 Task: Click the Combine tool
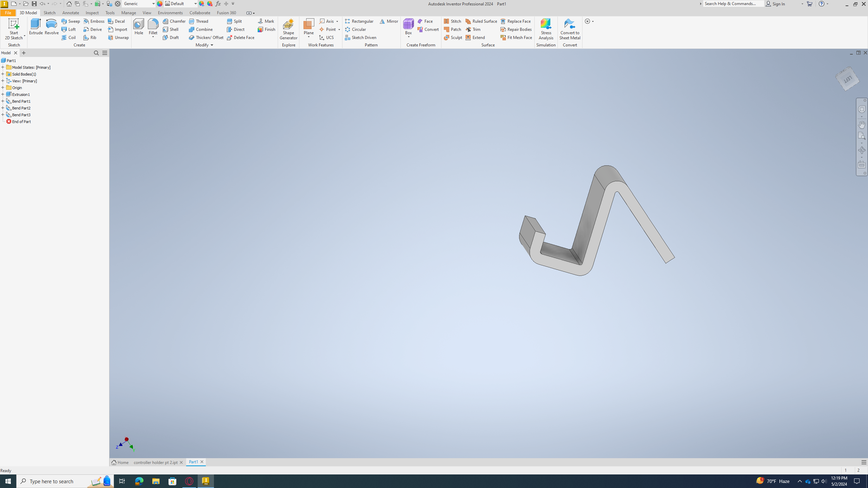[201, 29]
